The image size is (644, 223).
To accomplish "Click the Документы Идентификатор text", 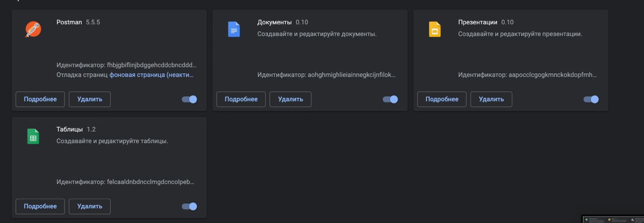I will click(x=326, y=75).
